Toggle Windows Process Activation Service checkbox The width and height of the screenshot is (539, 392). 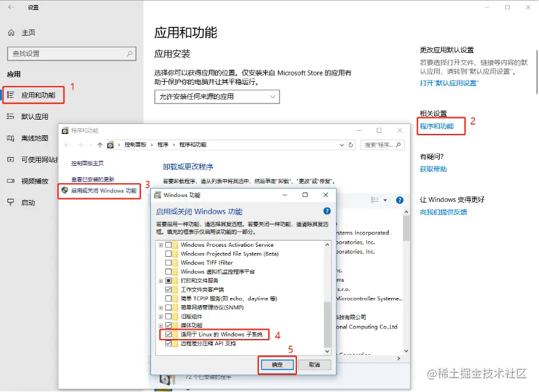168,245
